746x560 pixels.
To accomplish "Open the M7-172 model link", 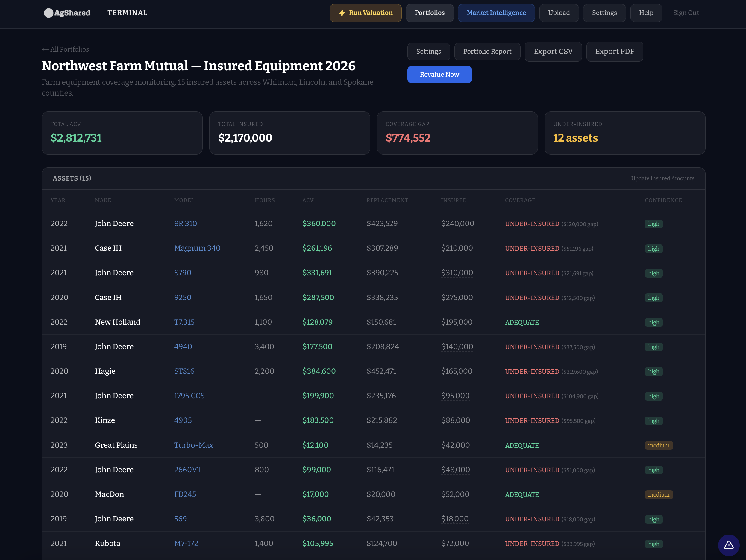I will pos(186,544).
